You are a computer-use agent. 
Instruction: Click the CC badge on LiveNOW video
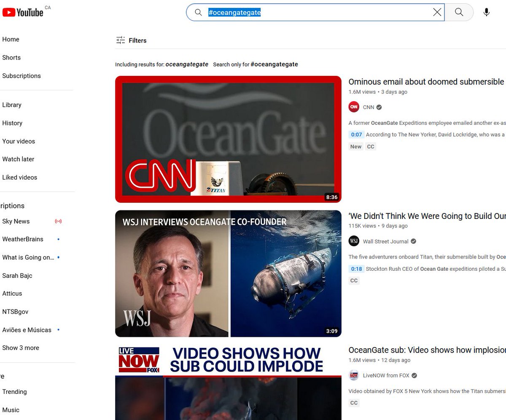(354, 403)
